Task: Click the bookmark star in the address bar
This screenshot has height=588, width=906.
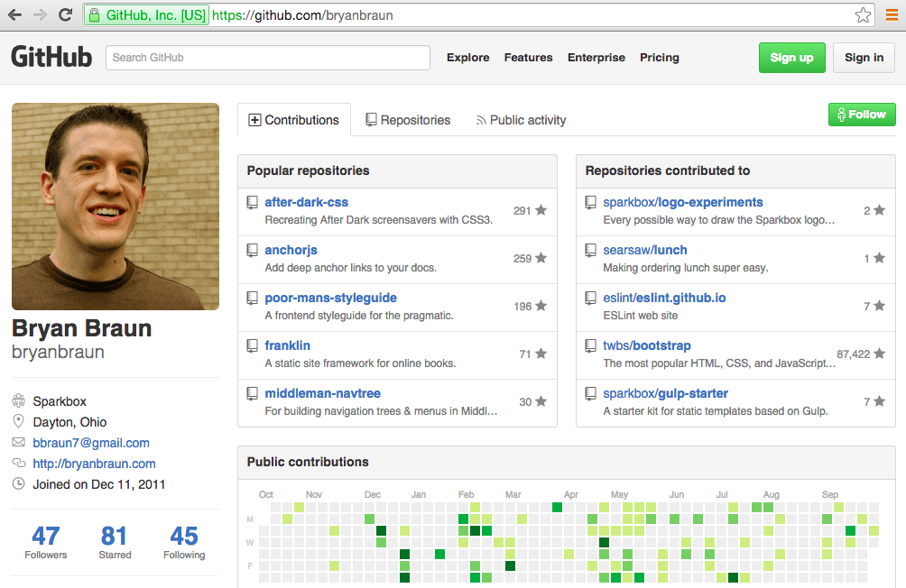Action: point(864,14)
